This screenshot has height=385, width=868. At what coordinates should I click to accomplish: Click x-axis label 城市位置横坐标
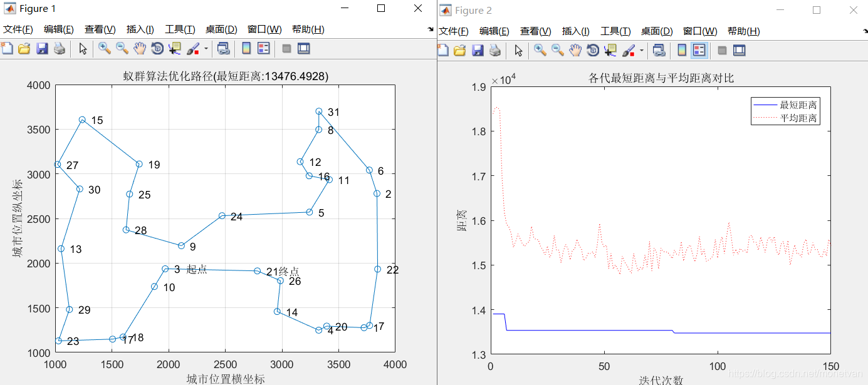click(x=226, y=379)
